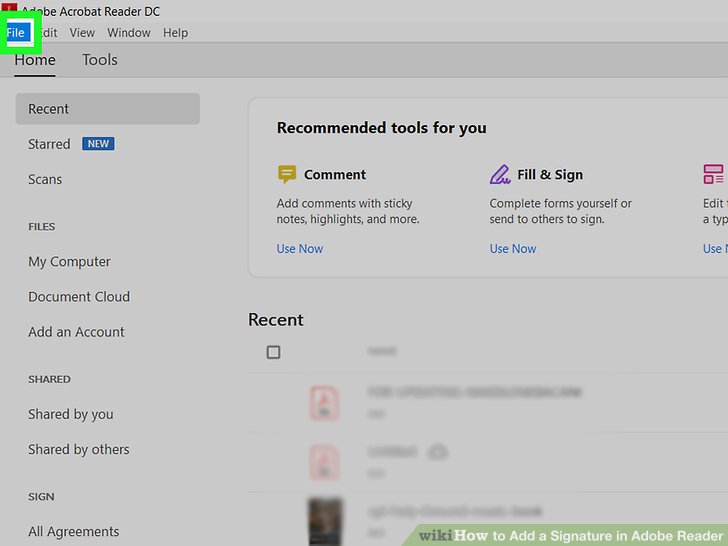Screen dimensions: 728x546
Task: Click the NEW badge beside Starred
Action: pos(98,143)
